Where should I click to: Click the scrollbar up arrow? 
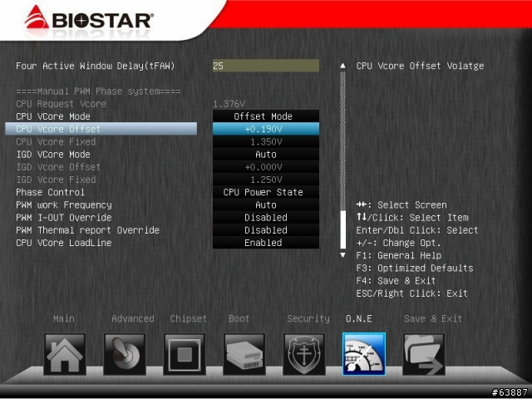342,66
